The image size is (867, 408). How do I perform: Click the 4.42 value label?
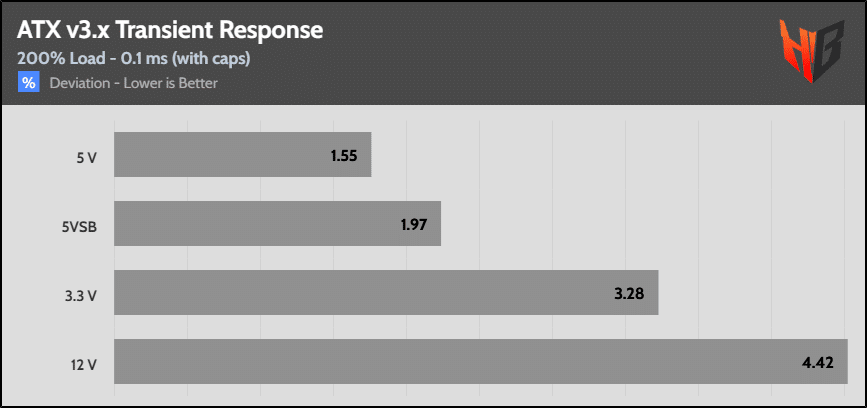(x=818, y=363)
